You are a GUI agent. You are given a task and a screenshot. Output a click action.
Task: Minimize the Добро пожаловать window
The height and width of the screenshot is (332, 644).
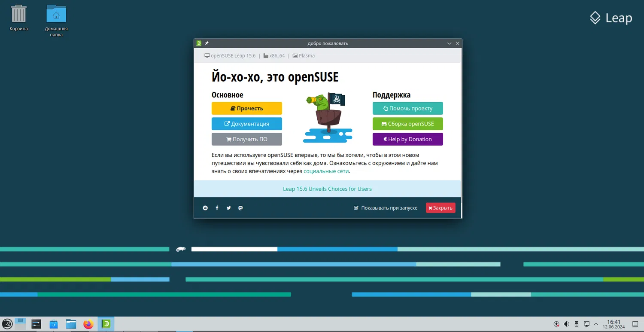point(450,43)
